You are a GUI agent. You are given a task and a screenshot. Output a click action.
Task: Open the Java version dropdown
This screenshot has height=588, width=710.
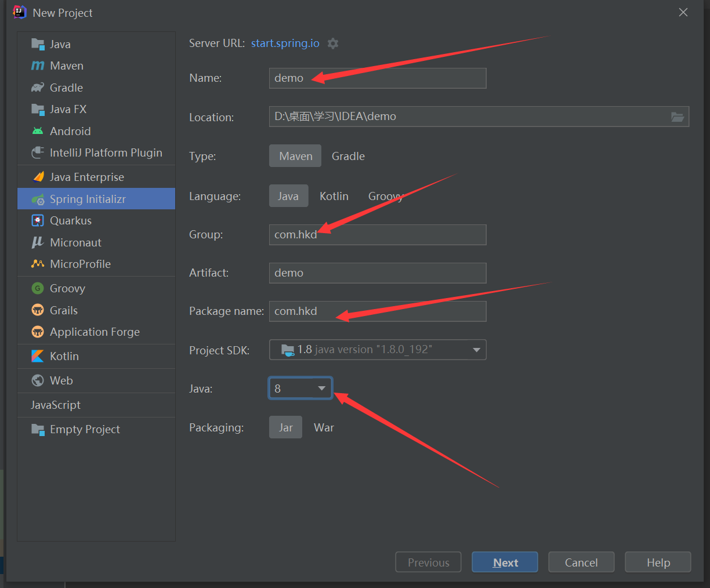click(300, 389)
